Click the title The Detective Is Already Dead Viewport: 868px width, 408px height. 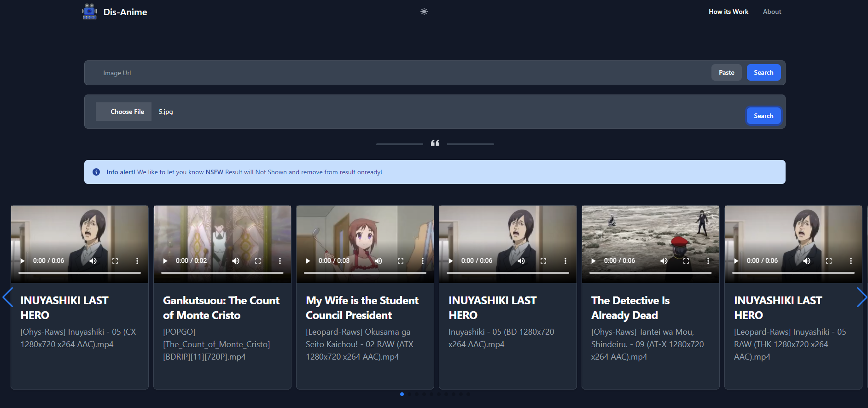click(630, 308)
